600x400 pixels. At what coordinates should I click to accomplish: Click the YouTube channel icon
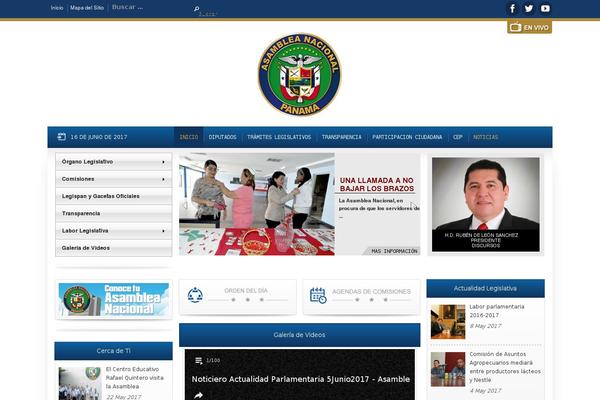pyautogui.click(x=545, y=8)
